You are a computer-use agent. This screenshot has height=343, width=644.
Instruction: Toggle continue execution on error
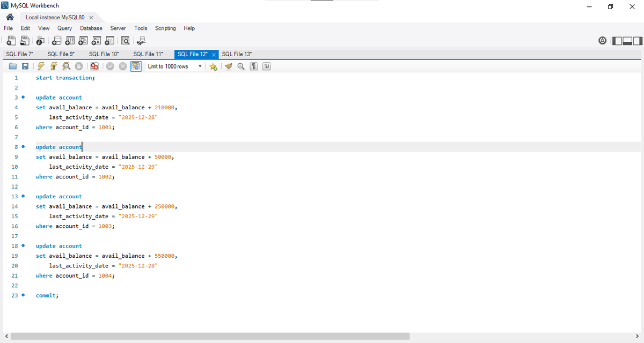pyautogui.click(x=94, y=66)
